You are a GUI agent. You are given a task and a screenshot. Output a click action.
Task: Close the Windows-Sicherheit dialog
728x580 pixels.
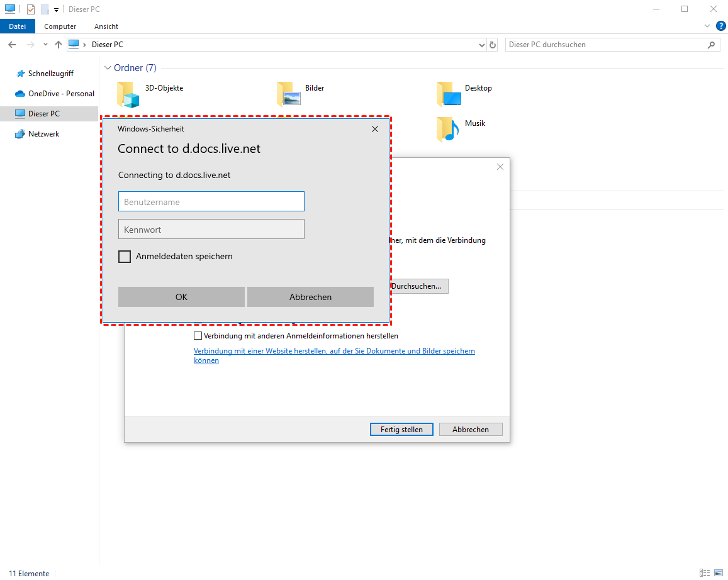pyautogui.click(x=375, y=129)
